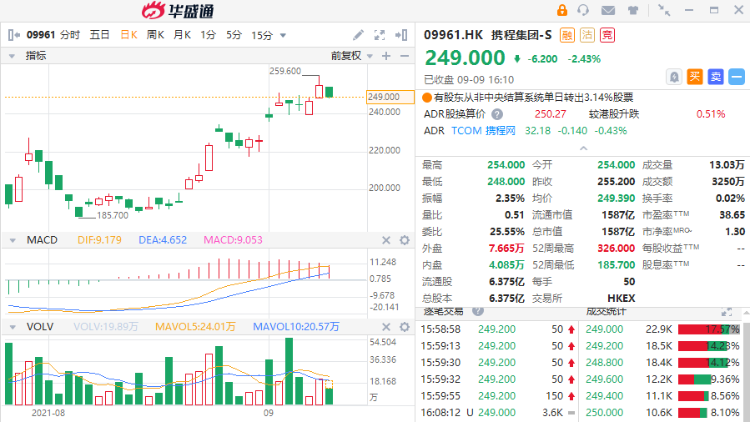Open VOLV settings gear
This screenshot has height=422, width=750.
pos(405,327)
